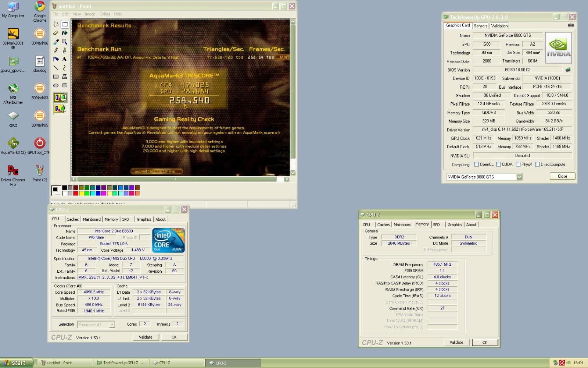The image size is (588, 368).
Task: Activate the Magnifier tool in Paint
Action: tap(65, 42)
